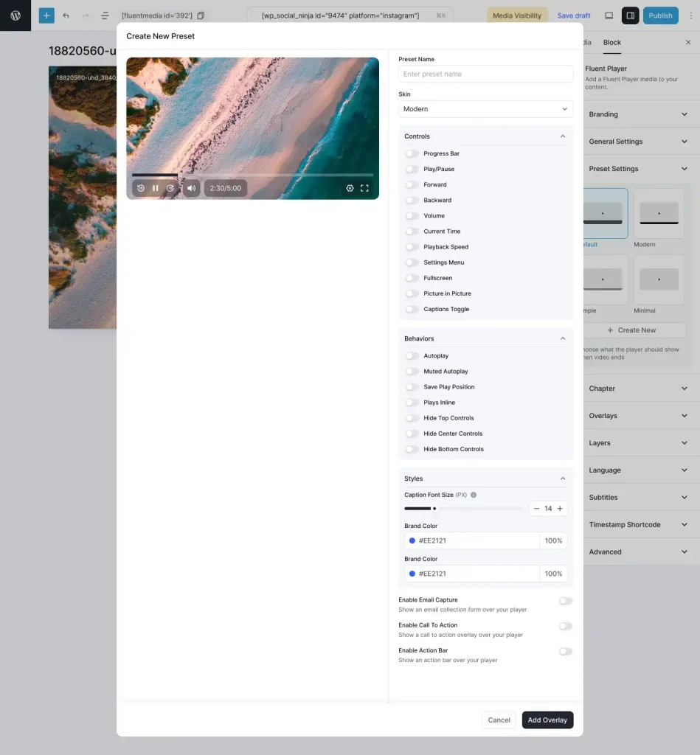Click the undo arrow in the toolbar
The image size is (700, 755).
point(66,15)
